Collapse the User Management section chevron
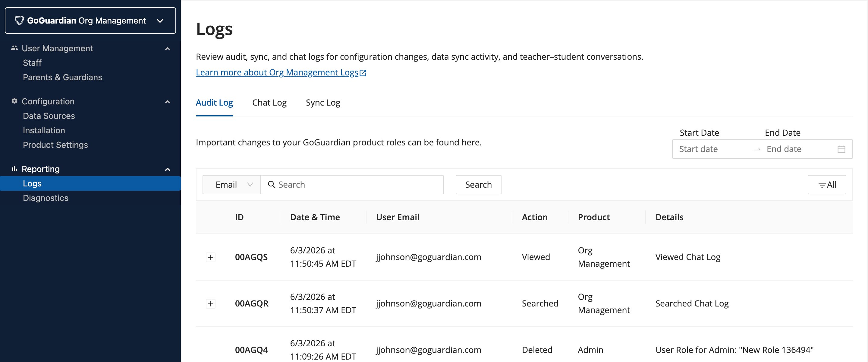The width and height of the screenshot is (868, 362). (x=168, y=49)
